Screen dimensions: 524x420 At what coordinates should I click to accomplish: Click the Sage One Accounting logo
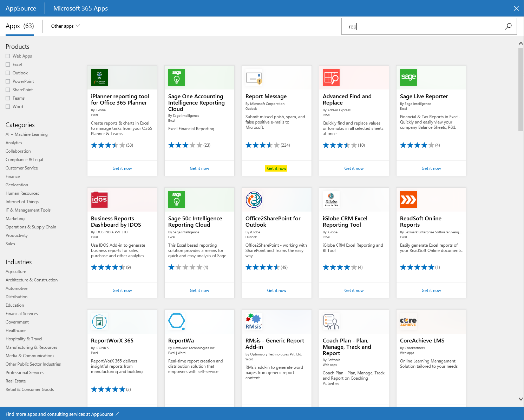click(x=177, y=78)
